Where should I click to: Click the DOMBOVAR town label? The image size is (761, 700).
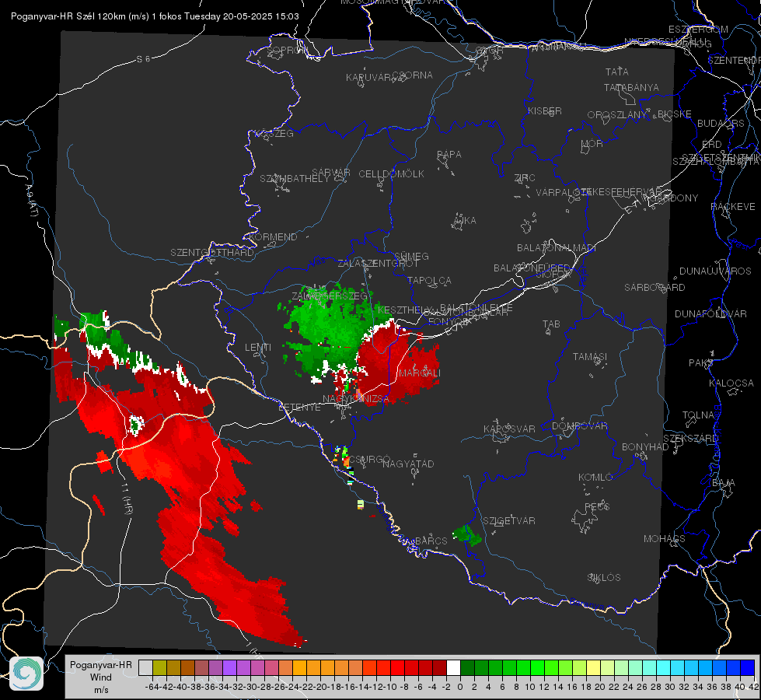579,426
